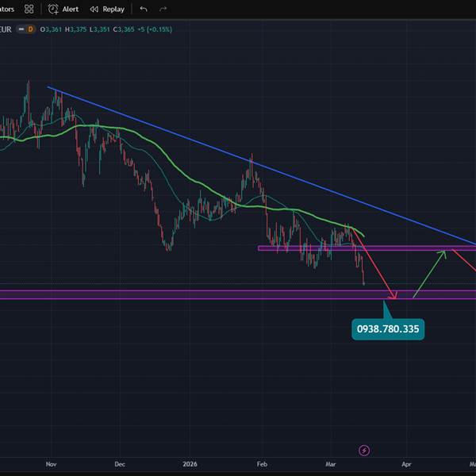Open the purple lightning event marker on timeline

coord(364,451)
